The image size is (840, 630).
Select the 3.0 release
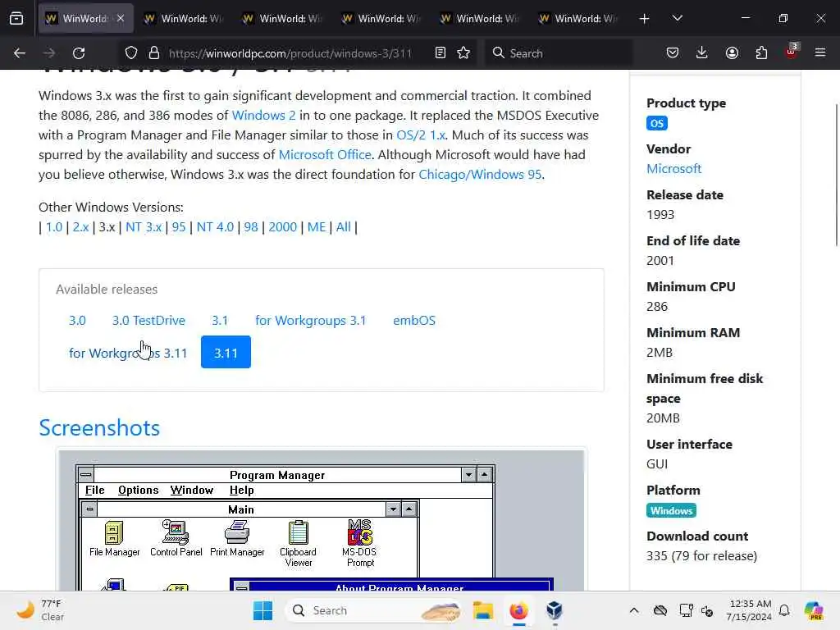pyautogui.click(x=77, y=321)
